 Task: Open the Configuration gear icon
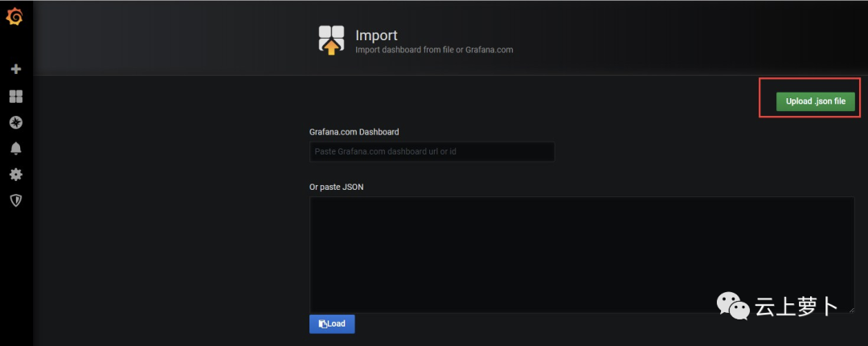tap(16, 175)
